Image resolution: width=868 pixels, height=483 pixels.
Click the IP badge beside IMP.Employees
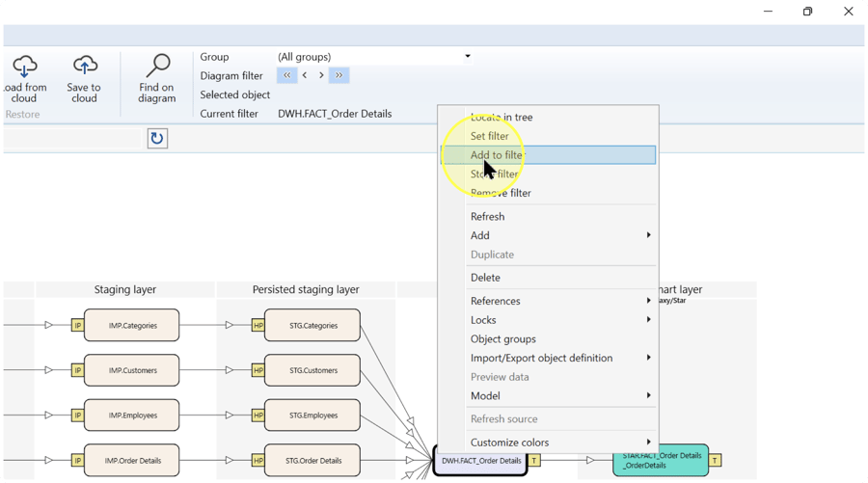coord(77,415)
